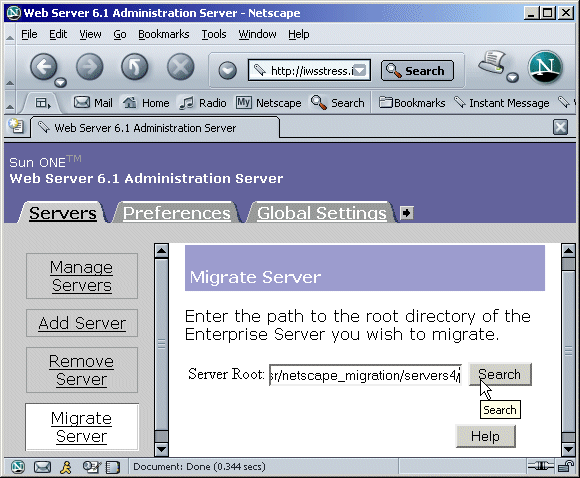This screenshot has height=478, width=580.
Task: Click the Netscape N logo throbber
Action: pos(545,67)
